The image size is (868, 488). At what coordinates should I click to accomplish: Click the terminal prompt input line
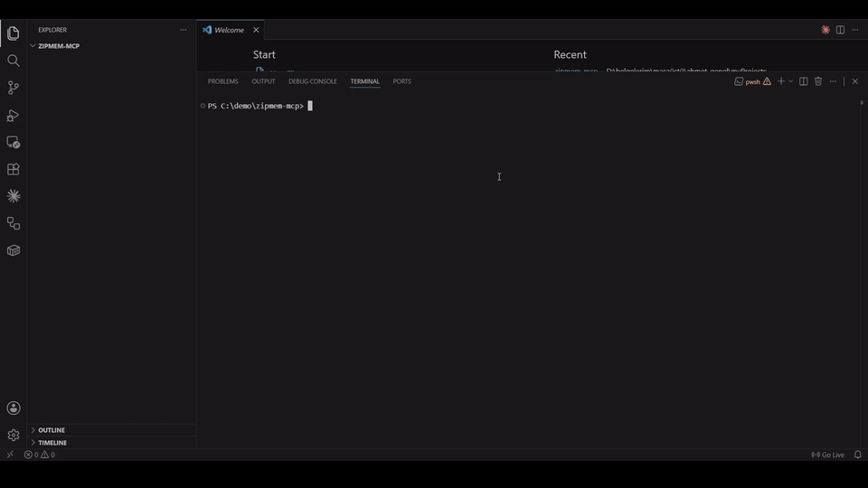click(260, 106)
